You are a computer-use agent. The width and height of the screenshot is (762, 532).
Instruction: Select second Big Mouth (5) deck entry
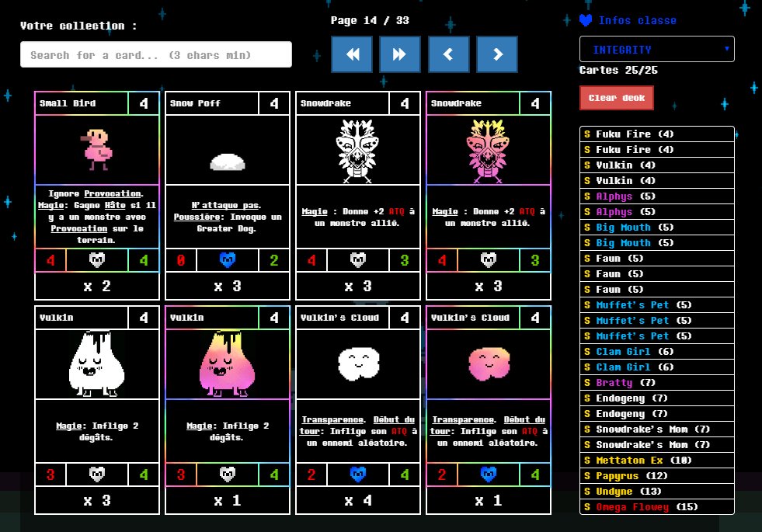[656, 243]
